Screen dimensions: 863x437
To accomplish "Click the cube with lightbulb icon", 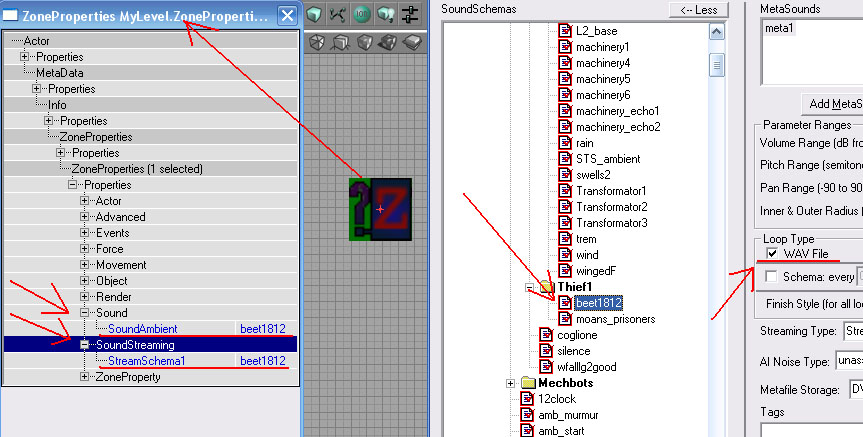I will pyautogui.click(x=386, y=14).
